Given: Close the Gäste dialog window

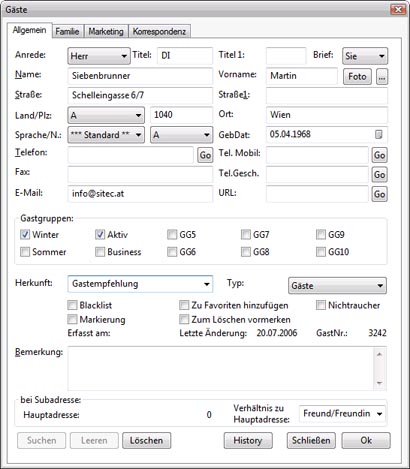Looking at the screenshot, I should [x=398, y=9].
